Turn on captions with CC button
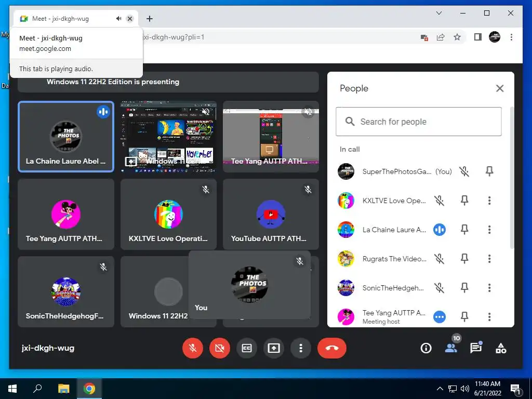 [x=247, y=348]
